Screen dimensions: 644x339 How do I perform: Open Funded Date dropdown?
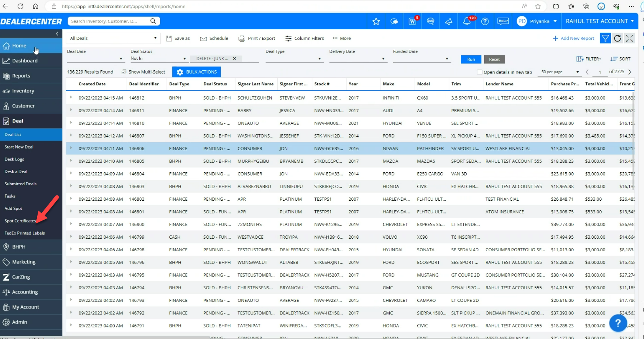pos(422,59)
